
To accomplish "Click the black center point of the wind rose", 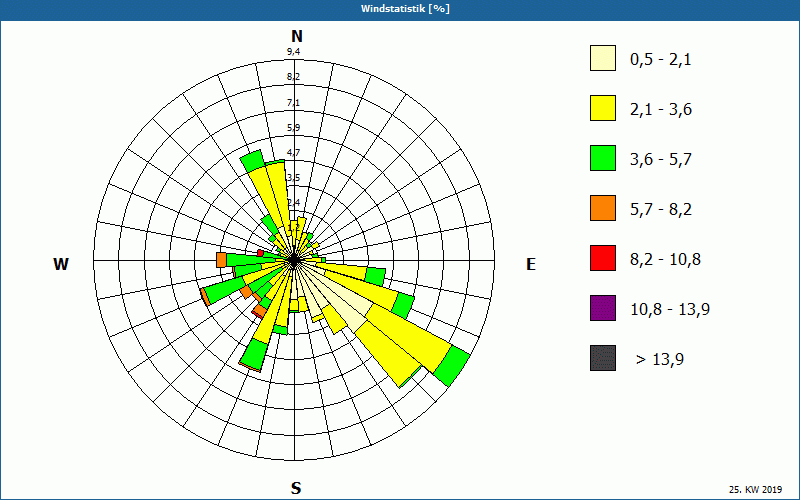I will (294, 261).
